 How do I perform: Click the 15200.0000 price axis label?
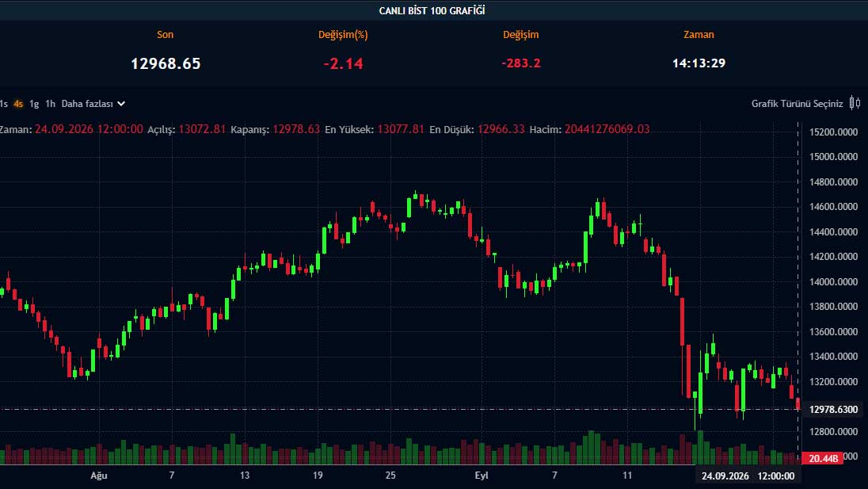[x=833, y=132]
